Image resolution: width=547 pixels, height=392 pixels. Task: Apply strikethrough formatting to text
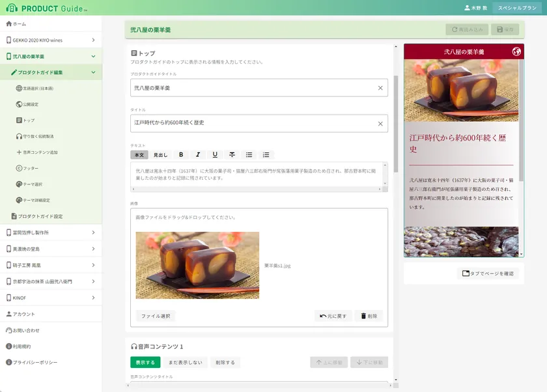(x=232, y=155)
